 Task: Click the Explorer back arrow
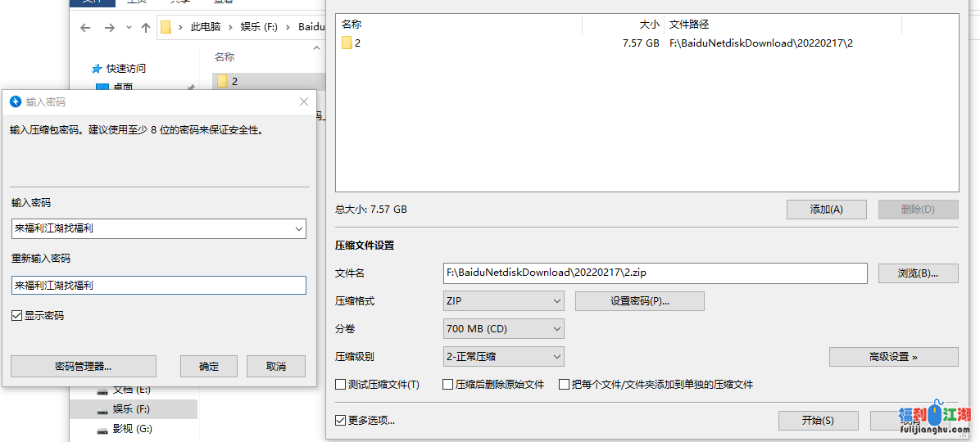[x=85, y=28]
